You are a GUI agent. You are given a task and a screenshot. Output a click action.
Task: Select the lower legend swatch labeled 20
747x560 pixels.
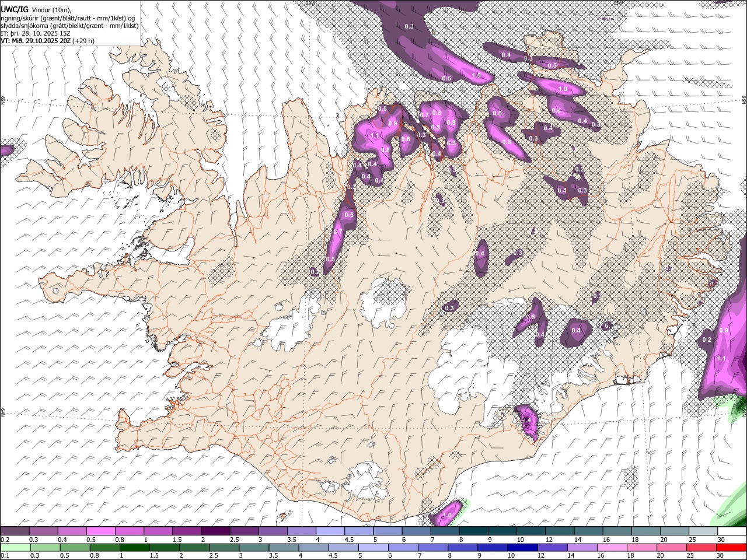pyautogui.click(x=672, y=548)
